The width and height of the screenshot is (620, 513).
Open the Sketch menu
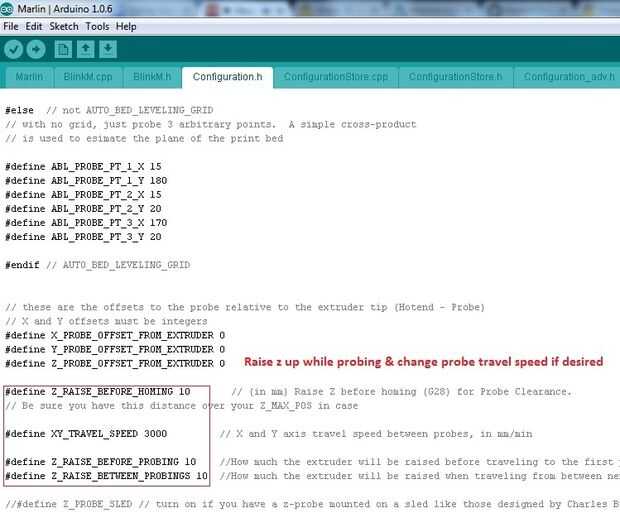pyautogui.click(x=64, y=27)
